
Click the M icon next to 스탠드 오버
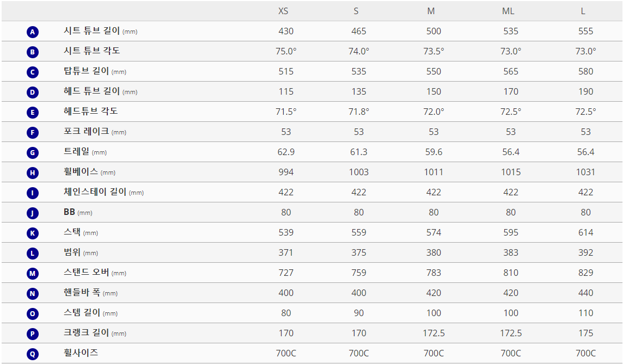point(33,274)
